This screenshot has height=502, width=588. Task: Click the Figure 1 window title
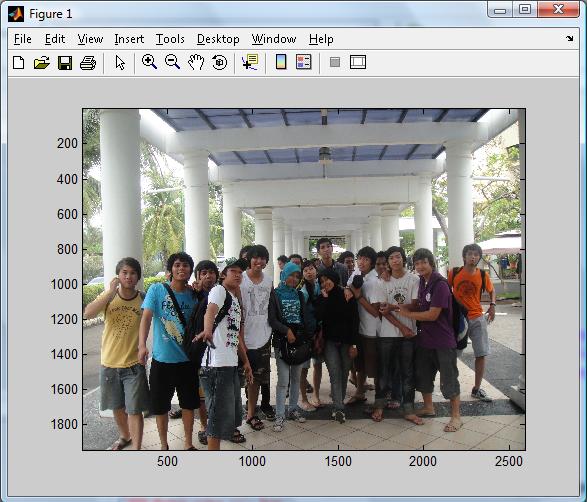coord(51,14)
